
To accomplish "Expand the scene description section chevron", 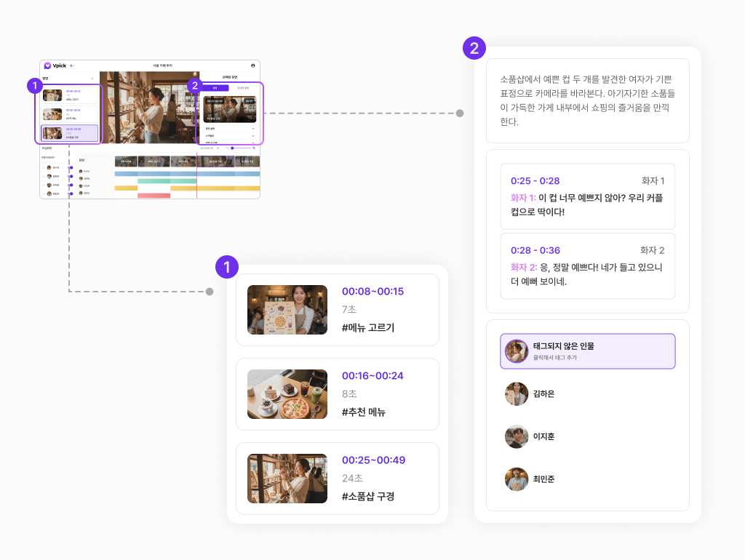I will click(253, 128).
